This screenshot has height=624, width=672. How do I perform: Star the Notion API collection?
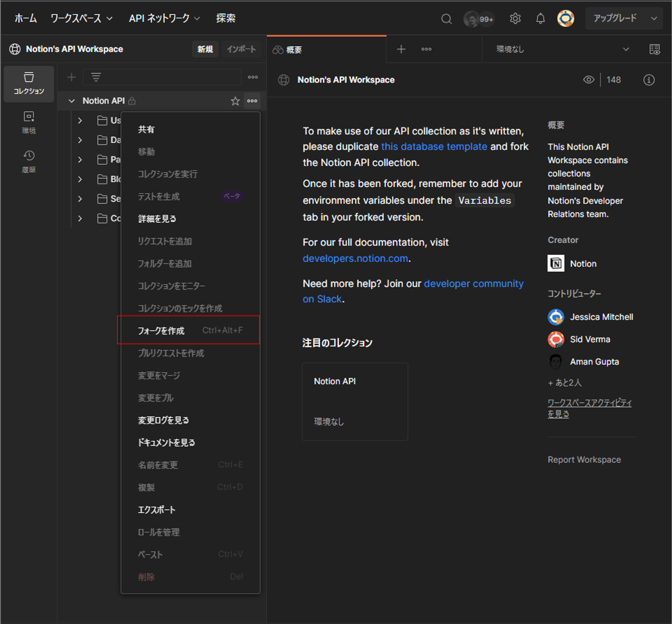(x=235, y=101)
